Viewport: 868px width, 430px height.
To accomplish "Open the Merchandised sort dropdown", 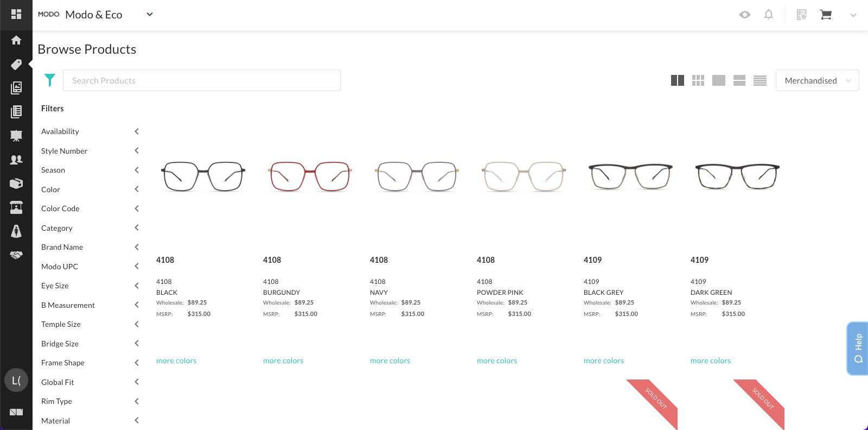I will point(817,80).
